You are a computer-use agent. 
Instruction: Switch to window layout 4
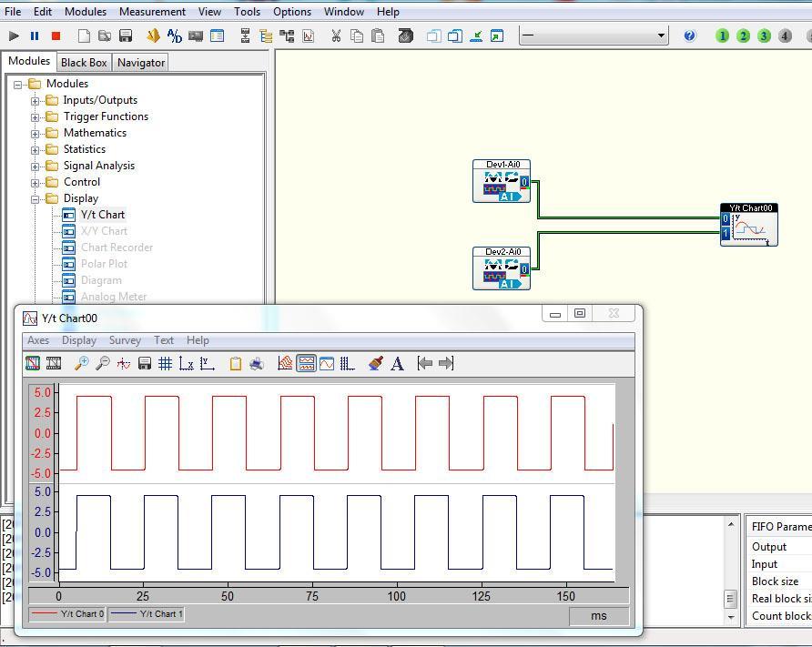click(x=785, y=35)
